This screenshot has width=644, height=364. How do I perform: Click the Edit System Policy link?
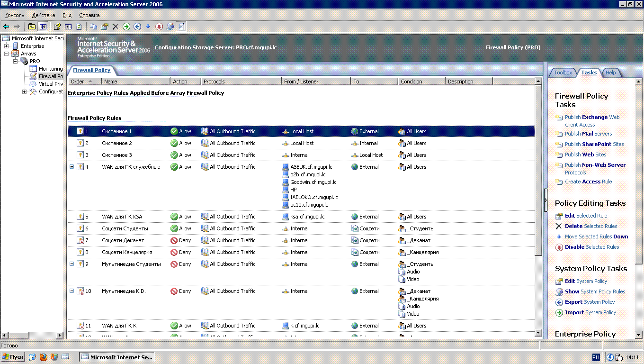pyautogui.click(x=586, y=281)
